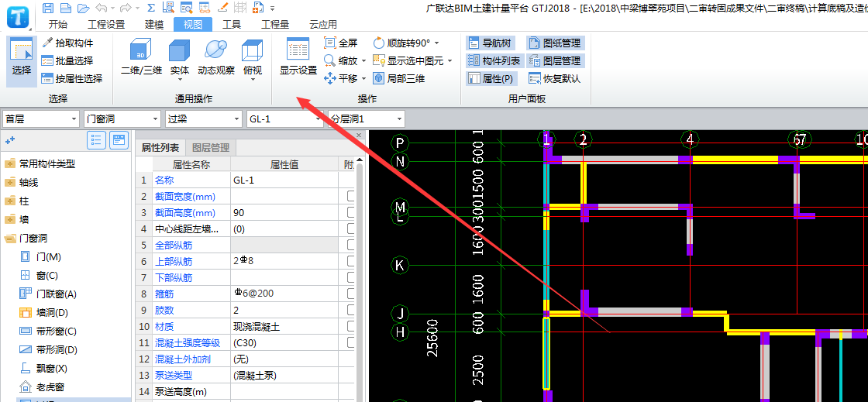868x402 pixels.
Task: Click the redo arrow icon
Action: [x=126, y=8]
